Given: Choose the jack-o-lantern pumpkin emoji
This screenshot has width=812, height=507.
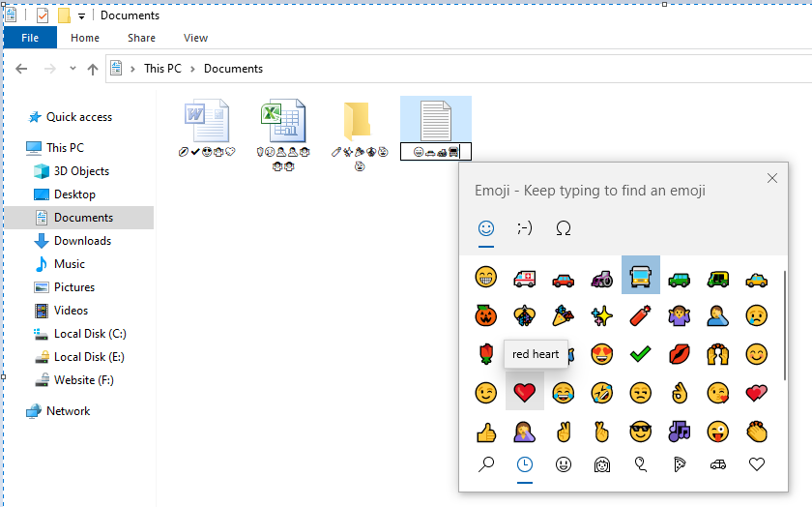Looking at the screenshot, I should (485, 315).
